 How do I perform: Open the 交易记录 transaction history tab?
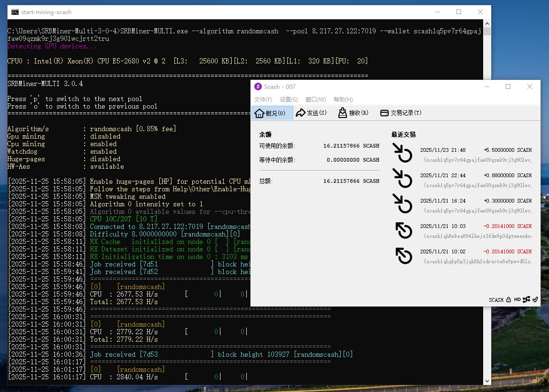coord(400,113)
